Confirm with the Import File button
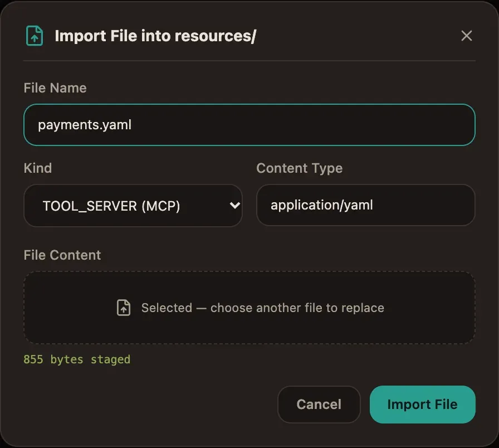The height and width of the screenshot is (448, 499). pos(422,405)
